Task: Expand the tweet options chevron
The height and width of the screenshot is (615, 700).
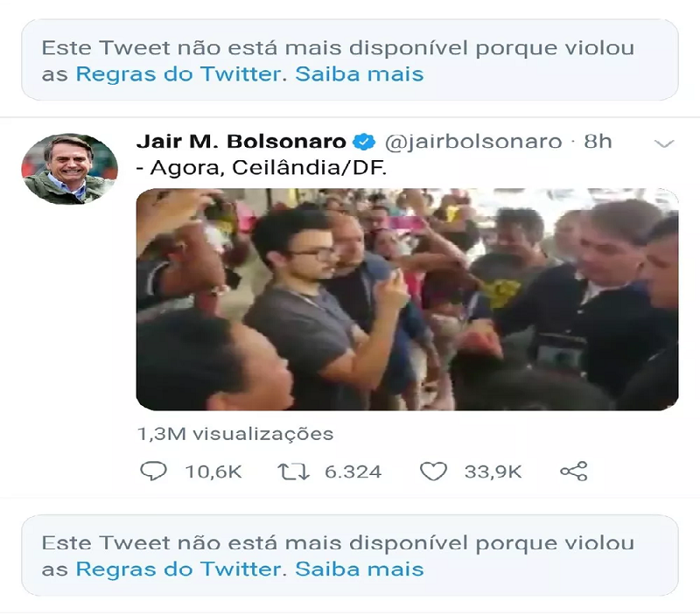Action: tap(664, 143)
